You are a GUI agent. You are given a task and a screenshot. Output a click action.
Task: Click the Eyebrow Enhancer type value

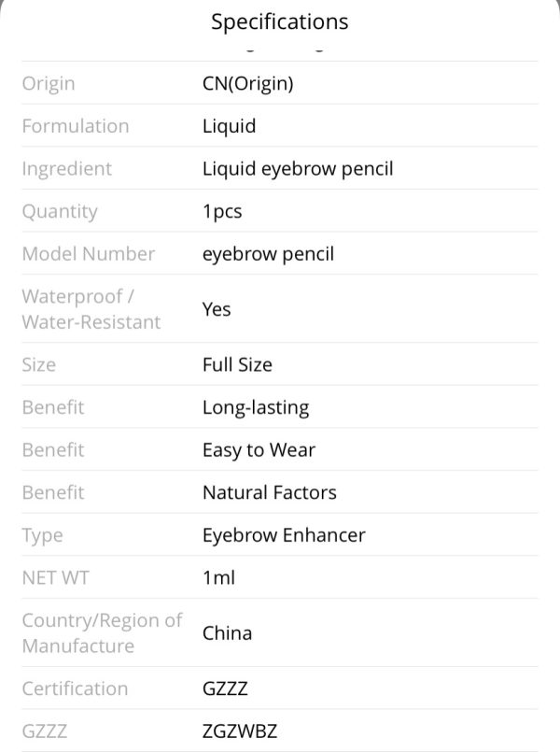click(x=284, y=535)
